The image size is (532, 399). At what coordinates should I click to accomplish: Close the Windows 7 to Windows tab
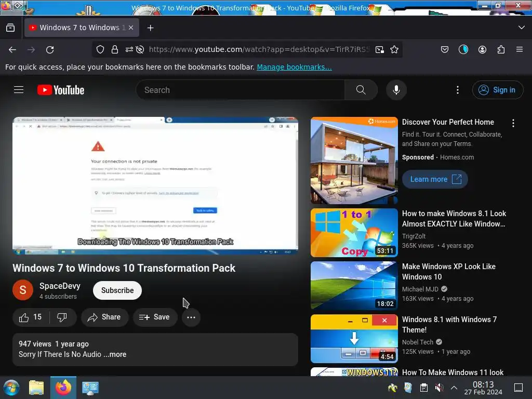(x=131, y=28)
